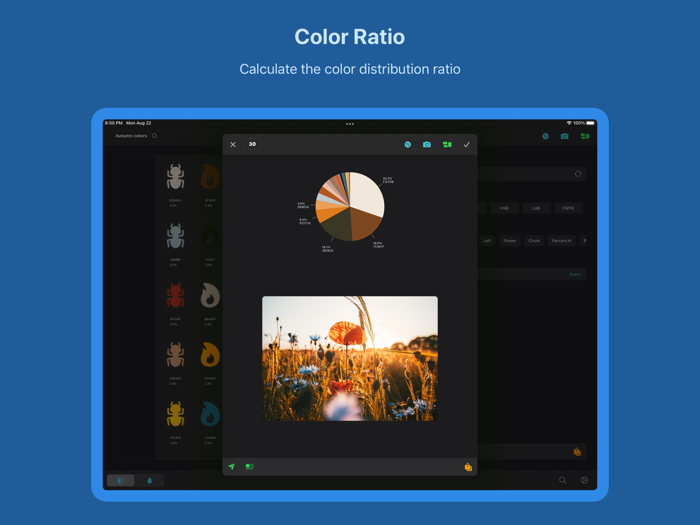Tap the background camera toolbar icon
The width and height of the screenshot is (700, 525).
[x=565, y=136]
